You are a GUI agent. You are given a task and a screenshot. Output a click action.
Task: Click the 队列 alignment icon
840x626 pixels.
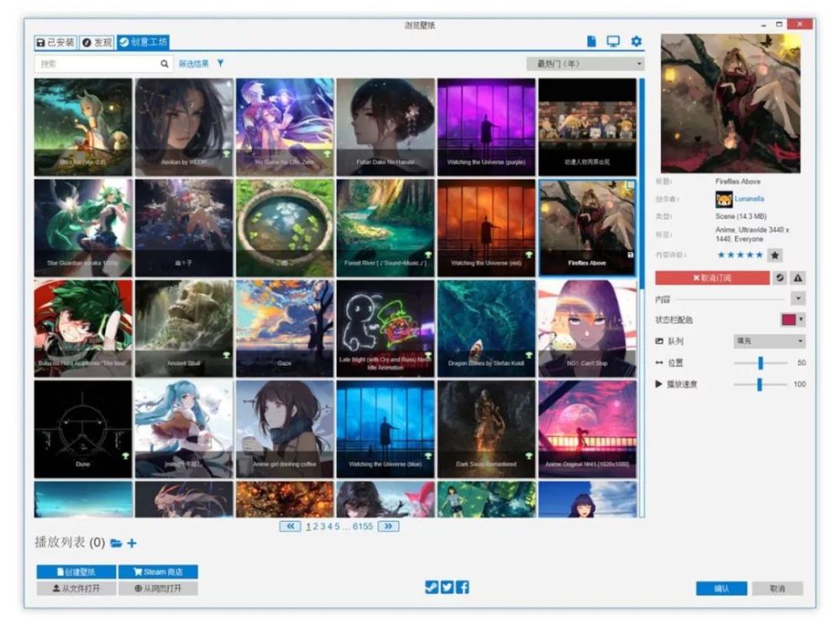[659, 341]
